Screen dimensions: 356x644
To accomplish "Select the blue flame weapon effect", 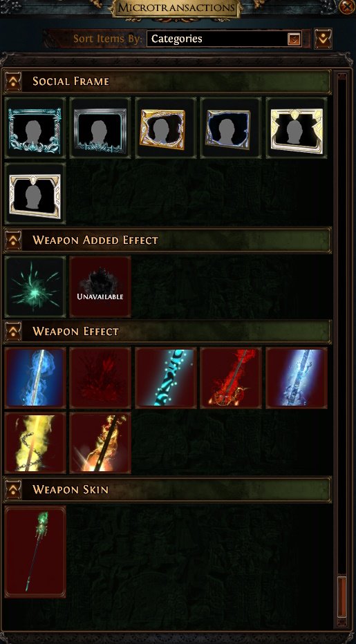I will (x=35, y=378).
